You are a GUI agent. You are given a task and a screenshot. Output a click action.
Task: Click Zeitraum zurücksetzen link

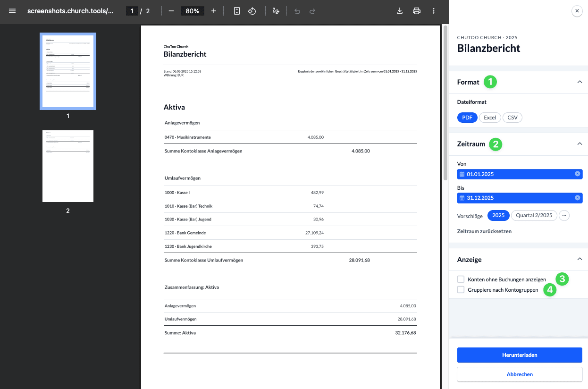[484, 231]
